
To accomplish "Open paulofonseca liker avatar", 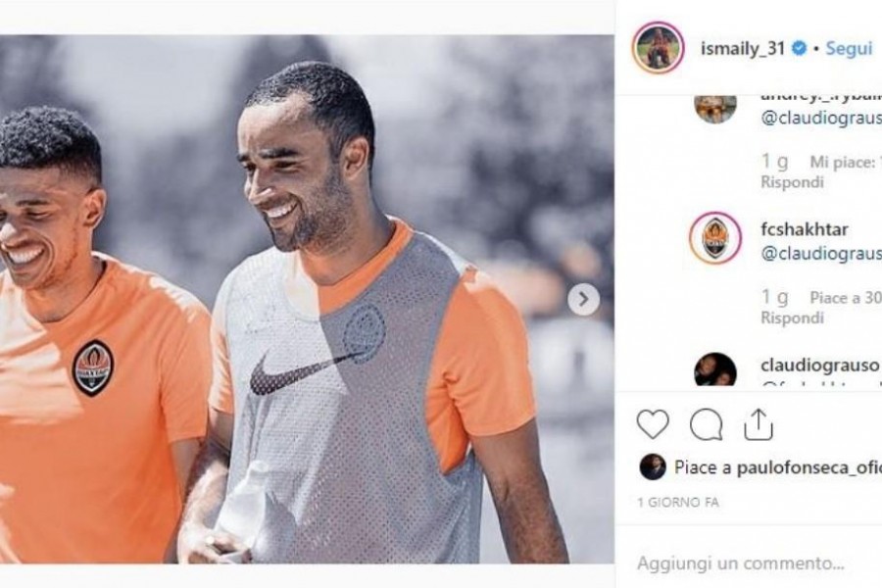I will [x=653, y=467].
